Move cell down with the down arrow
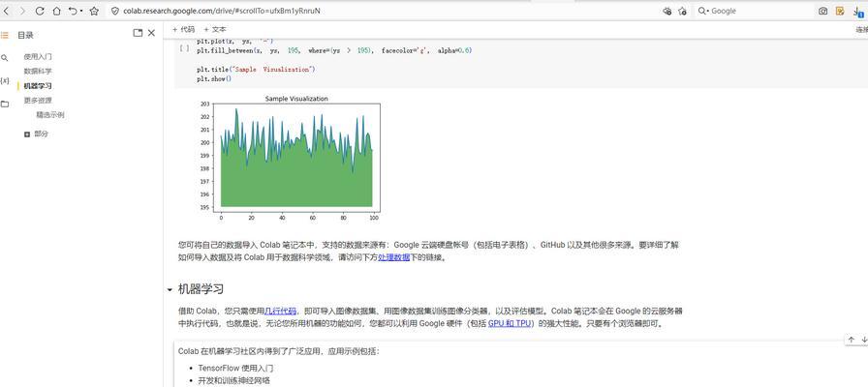This screenshot has height=387, width=868. tap(864, 340)
